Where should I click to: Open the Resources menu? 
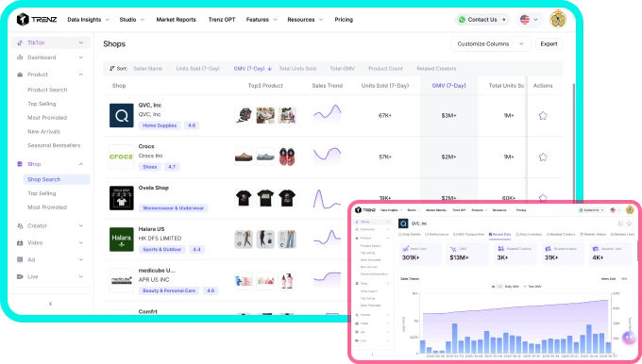coord(305,20)
